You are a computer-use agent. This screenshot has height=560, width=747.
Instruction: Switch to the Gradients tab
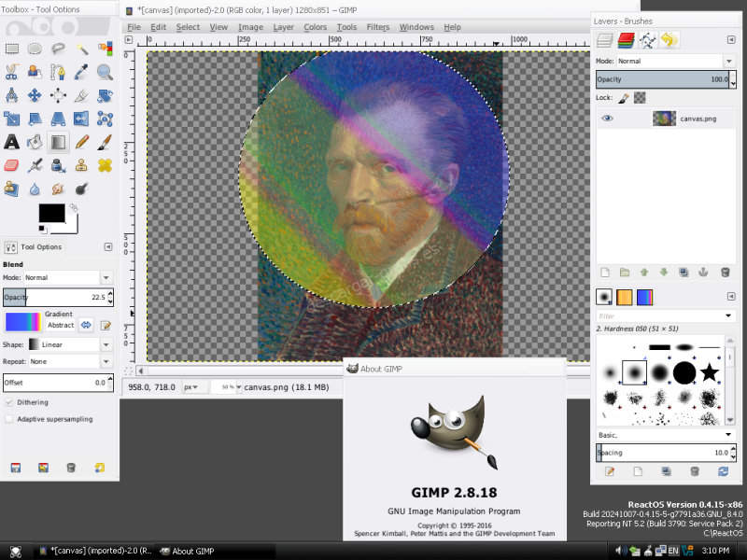click(644, 297)
